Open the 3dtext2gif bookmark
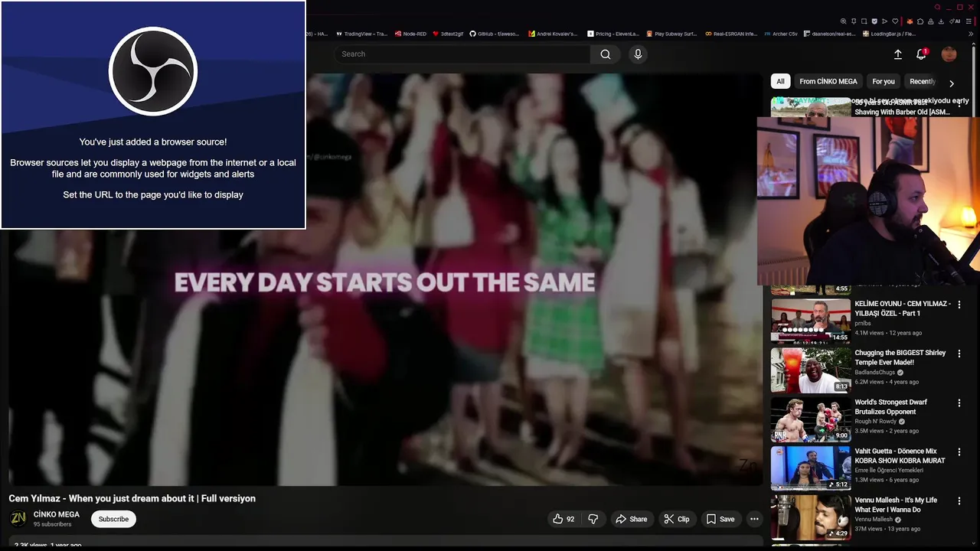Screen dimensions: 980x551 [x=448, y=34]
